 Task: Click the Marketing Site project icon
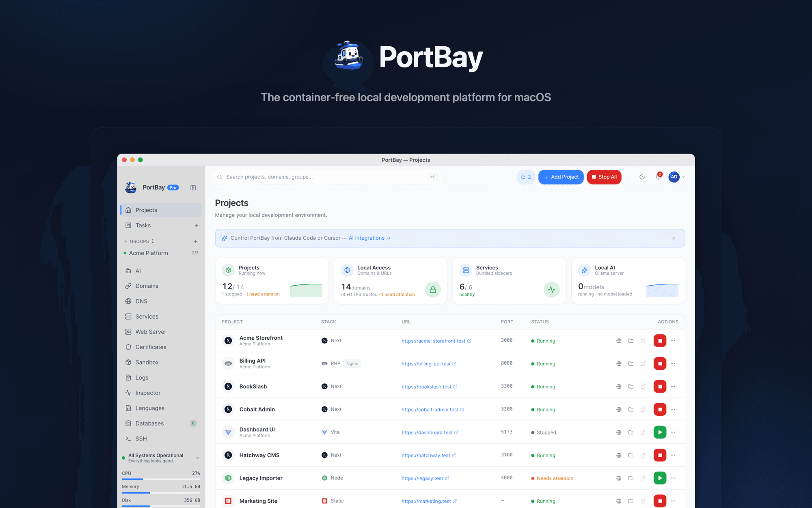coord(228,501)
